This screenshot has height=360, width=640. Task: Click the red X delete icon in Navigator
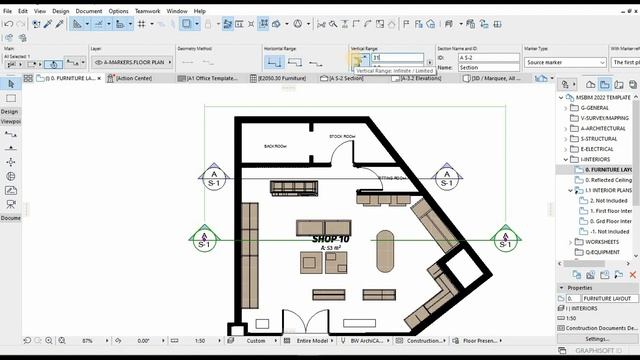pos(633,275)
